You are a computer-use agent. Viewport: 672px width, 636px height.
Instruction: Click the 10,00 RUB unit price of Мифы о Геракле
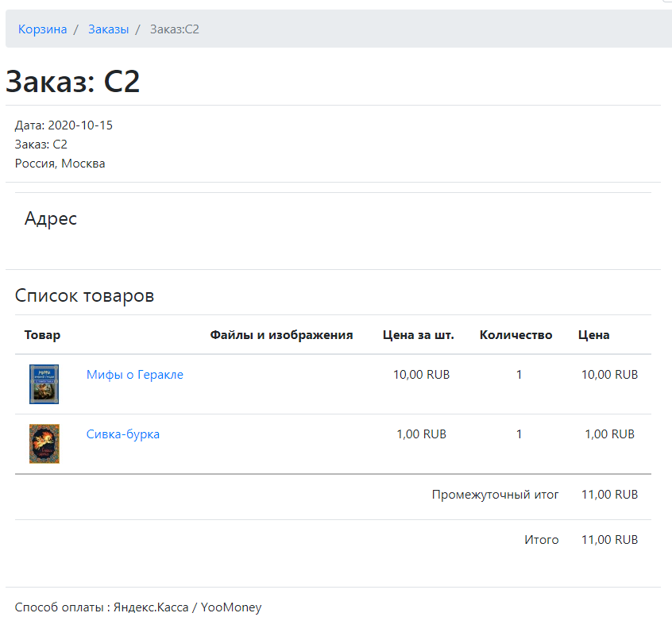pos(421,375)
